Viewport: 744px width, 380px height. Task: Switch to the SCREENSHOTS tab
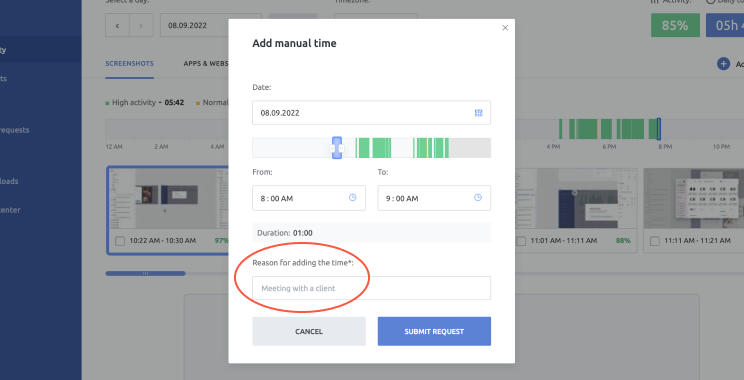(x=130, y=64)
